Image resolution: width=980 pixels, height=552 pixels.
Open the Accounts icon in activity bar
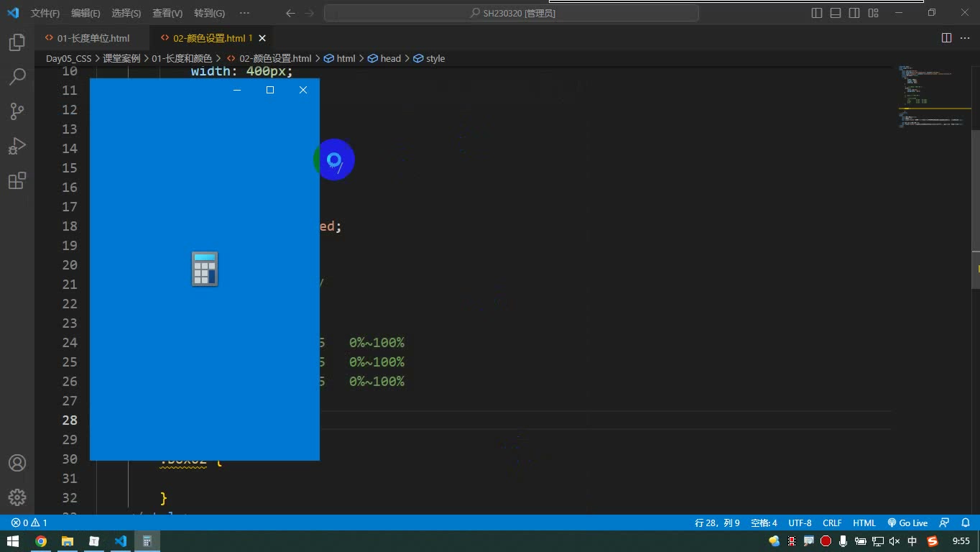(17, 463)
